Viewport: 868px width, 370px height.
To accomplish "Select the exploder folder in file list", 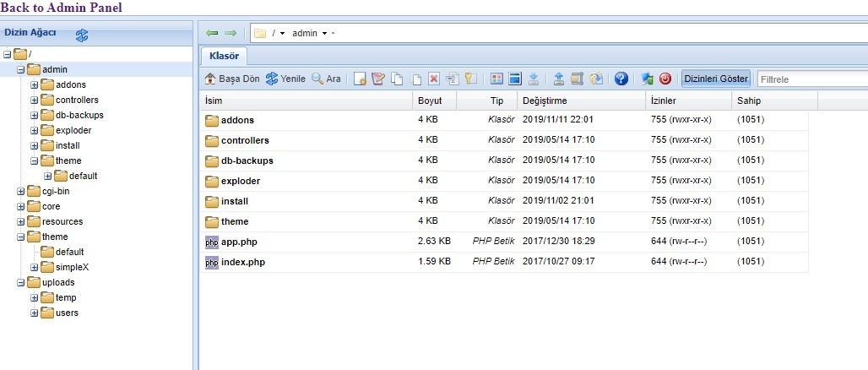I will point(504,181).
